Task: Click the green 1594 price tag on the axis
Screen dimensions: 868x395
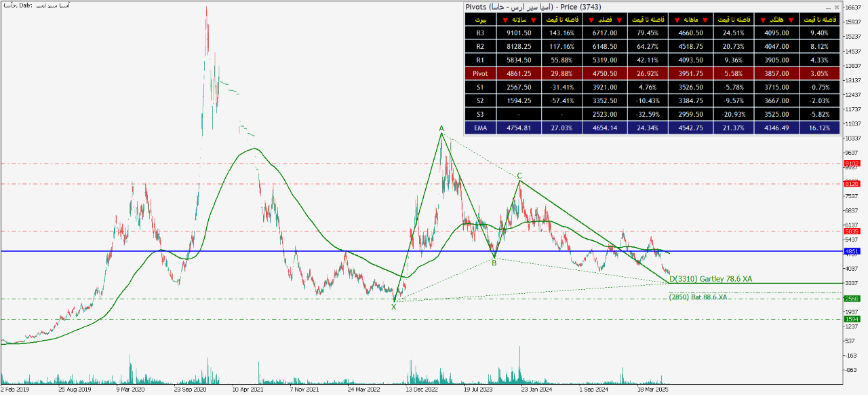Action: 852,319
